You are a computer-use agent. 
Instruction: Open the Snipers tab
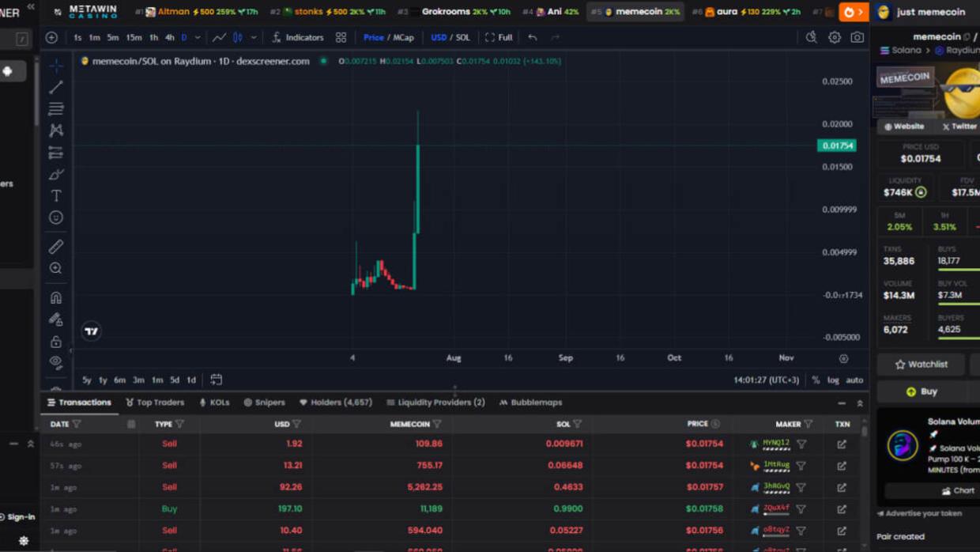coord(264,403)
